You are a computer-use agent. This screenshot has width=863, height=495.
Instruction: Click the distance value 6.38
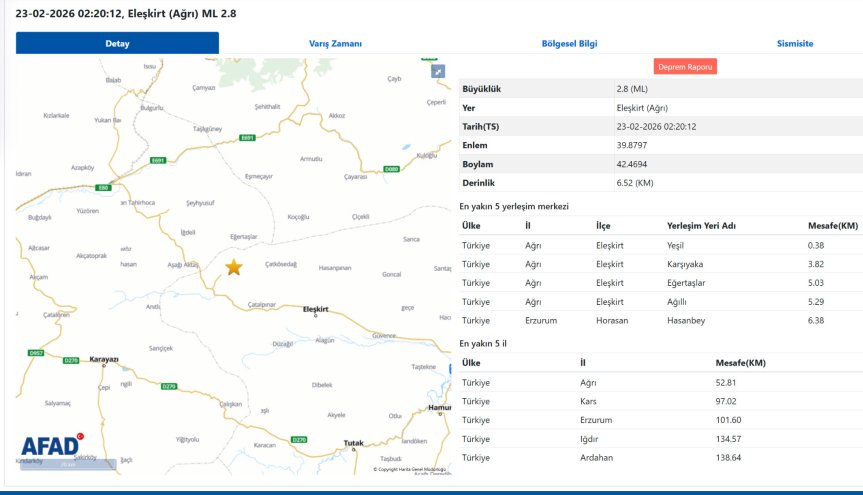click(x=816, y=320)
